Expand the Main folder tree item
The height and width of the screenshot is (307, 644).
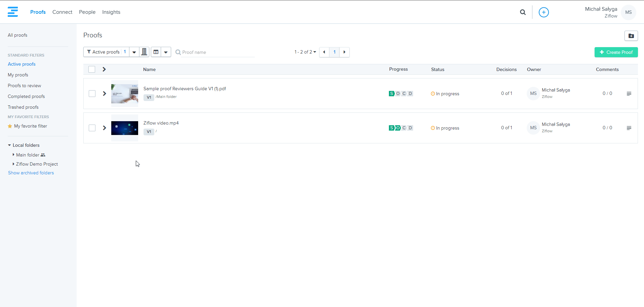pos(13,155)
